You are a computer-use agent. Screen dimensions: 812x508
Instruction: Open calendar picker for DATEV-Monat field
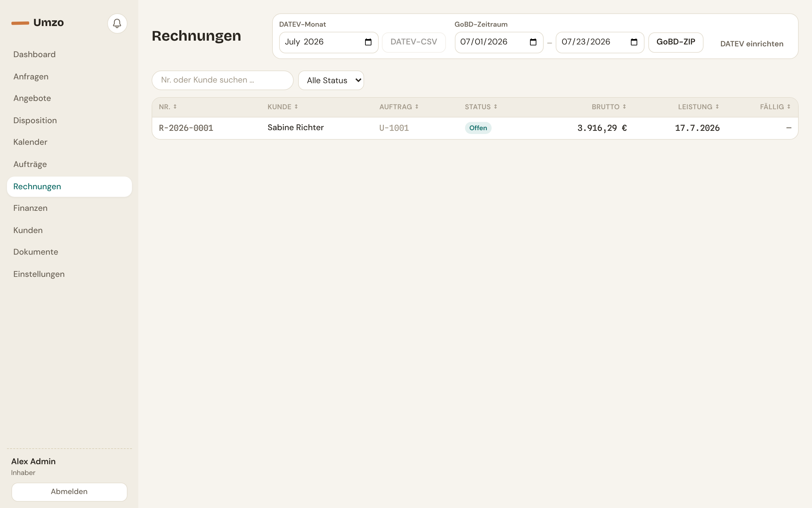click(368, 42)
